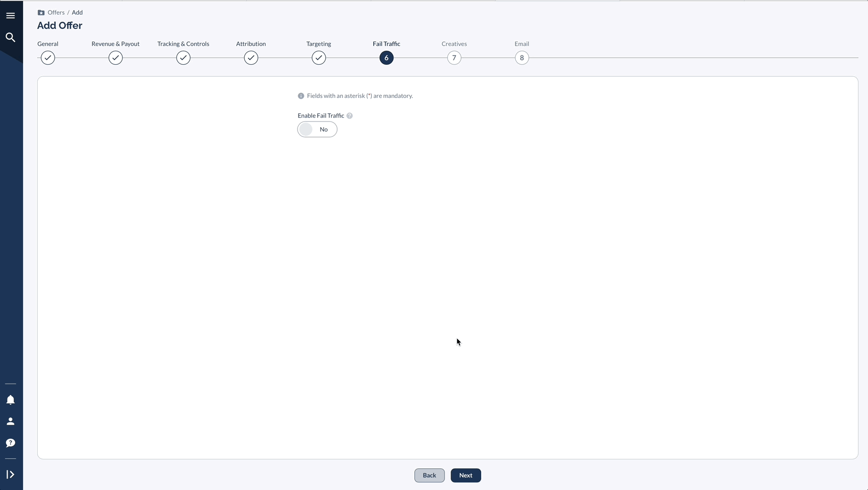Open the sidebar search tool
Image resolution: width=868 pixels, height=490 pixels.
(10, 37)
